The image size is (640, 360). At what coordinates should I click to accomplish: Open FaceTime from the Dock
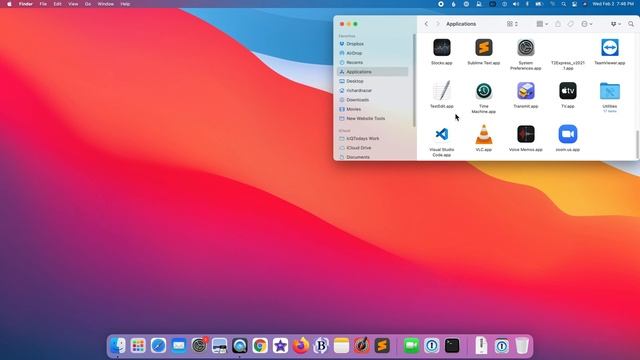click(411, 346)
